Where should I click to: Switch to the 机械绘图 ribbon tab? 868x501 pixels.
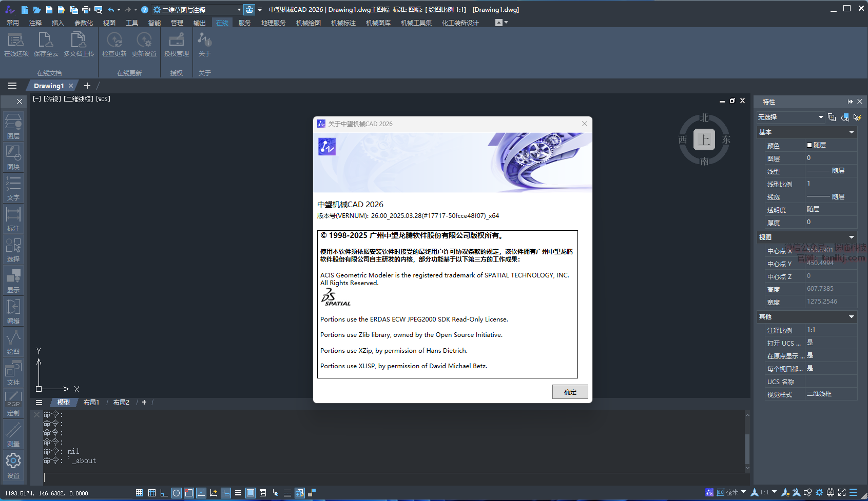click(308, 23)
